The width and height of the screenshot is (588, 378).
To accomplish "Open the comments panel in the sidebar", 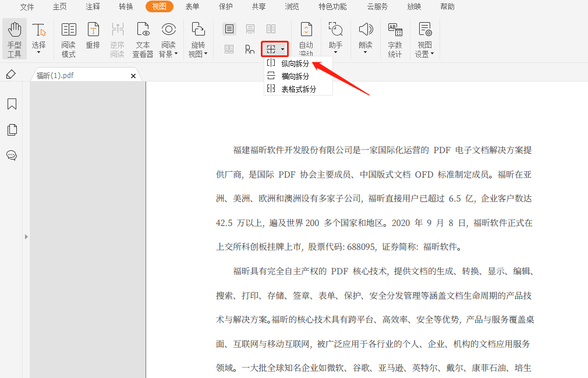I will (12, 156).
